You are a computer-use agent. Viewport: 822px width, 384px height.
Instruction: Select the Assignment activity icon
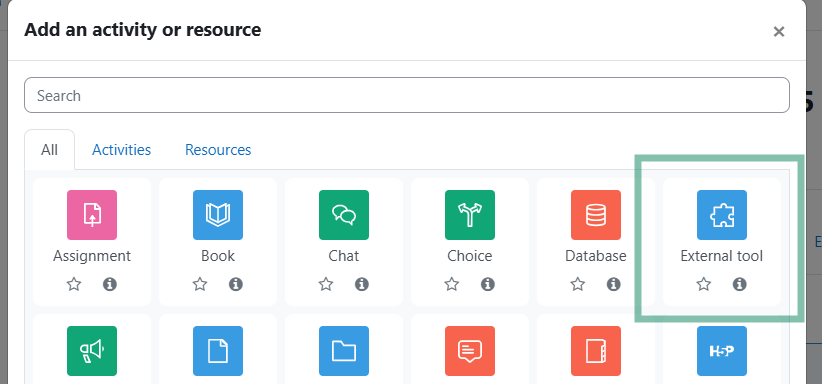coord(92,215)
